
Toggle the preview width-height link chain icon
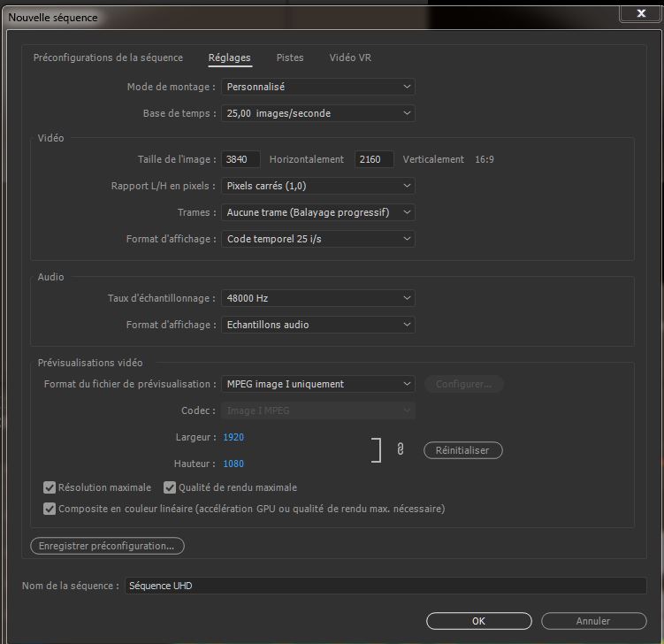[x=401, y=449]
